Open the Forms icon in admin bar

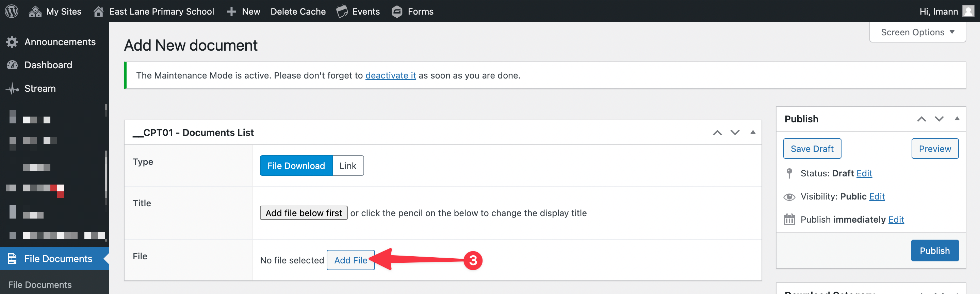tap(397, 12)
